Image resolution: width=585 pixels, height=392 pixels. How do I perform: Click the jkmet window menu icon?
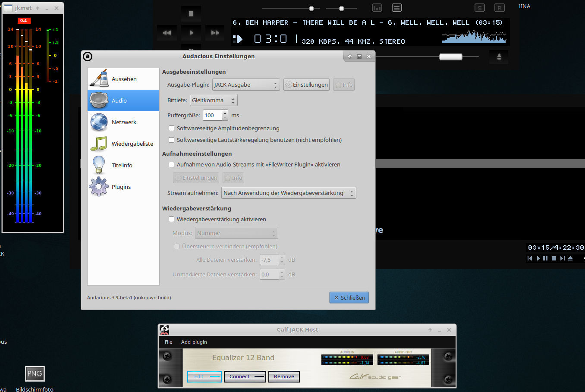point(8,8)
